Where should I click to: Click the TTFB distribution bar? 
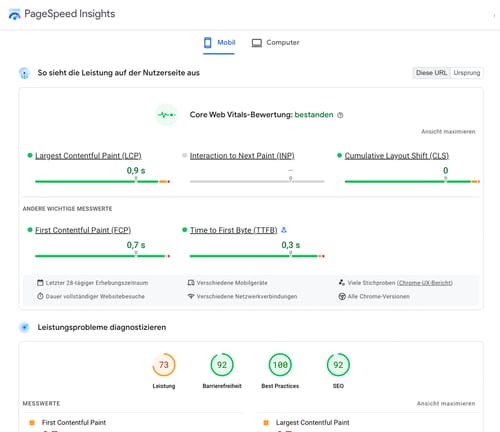[x=257, y=256]
